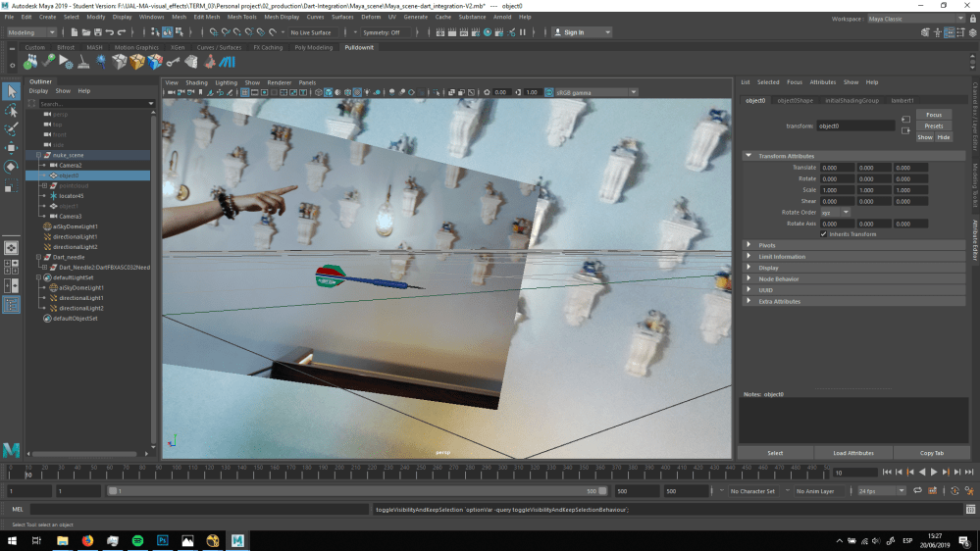Open the Rotate Order dropdown

pos(836,213)
